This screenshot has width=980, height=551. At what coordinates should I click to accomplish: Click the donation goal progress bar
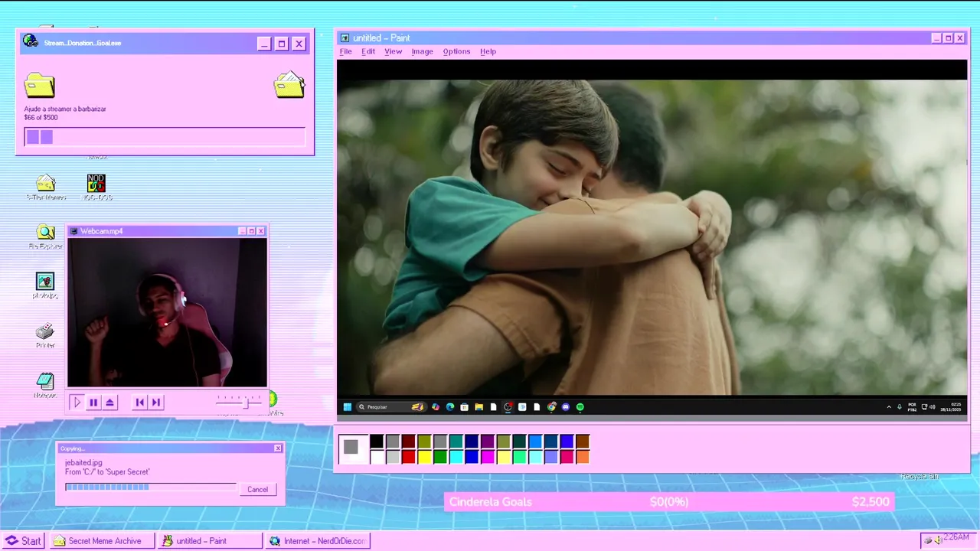pyautogui.click(x=165, y=137)
